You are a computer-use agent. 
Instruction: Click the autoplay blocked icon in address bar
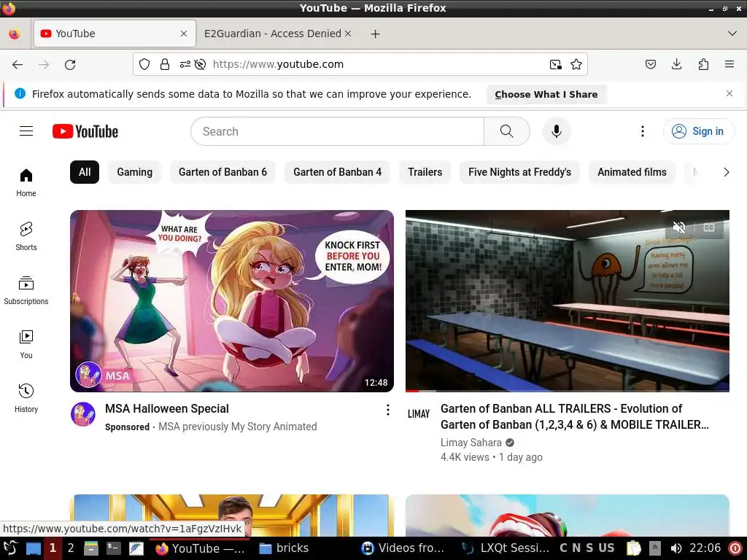(200, 64)
